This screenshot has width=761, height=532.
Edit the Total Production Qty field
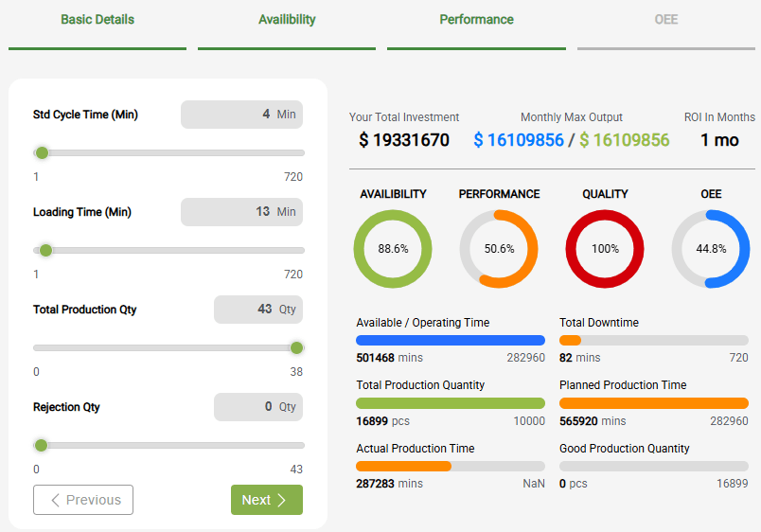click(257, 310)
